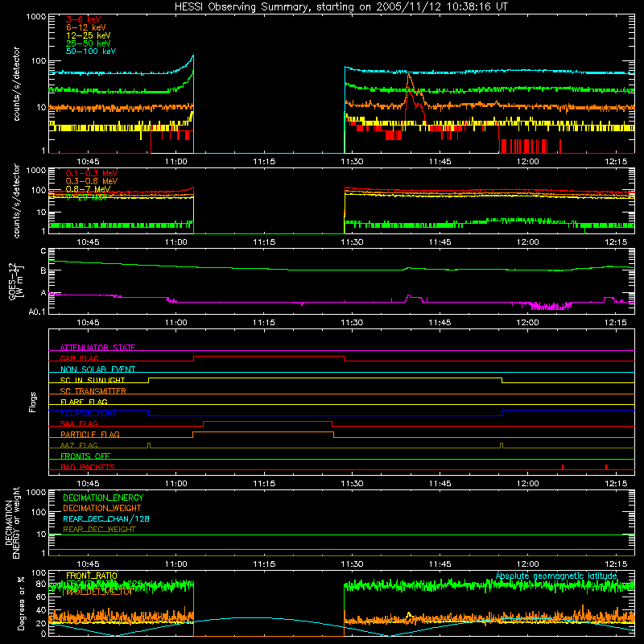Screen dimensions: 644x644
Task: Select the orange 6-12 keV legend label
Action: coord(86,27)
